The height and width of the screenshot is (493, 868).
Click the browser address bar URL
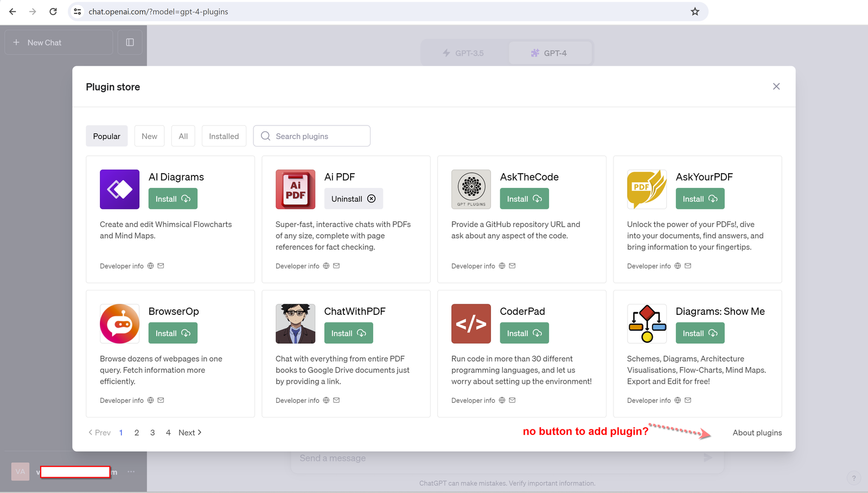pyautogui.click(x=158, y=11)
